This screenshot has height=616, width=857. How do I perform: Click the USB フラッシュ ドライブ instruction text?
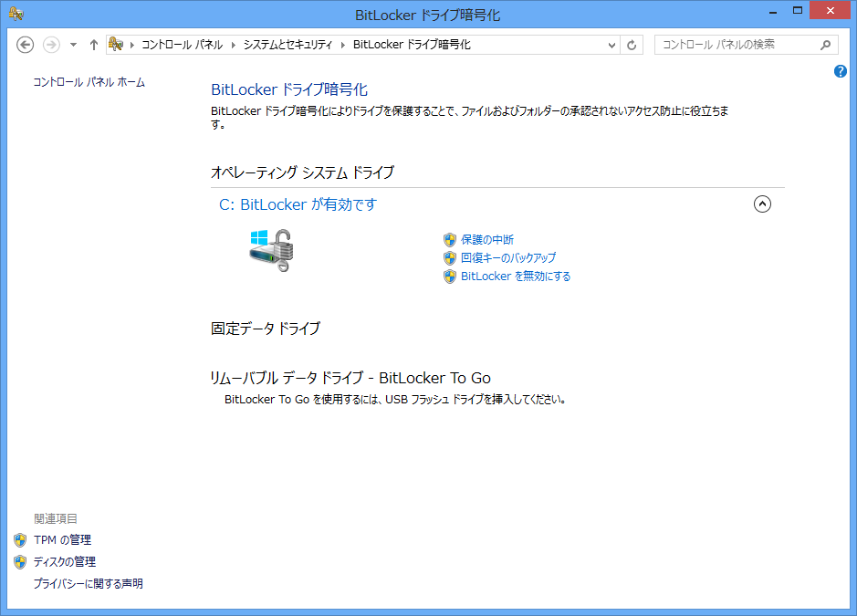396,400
